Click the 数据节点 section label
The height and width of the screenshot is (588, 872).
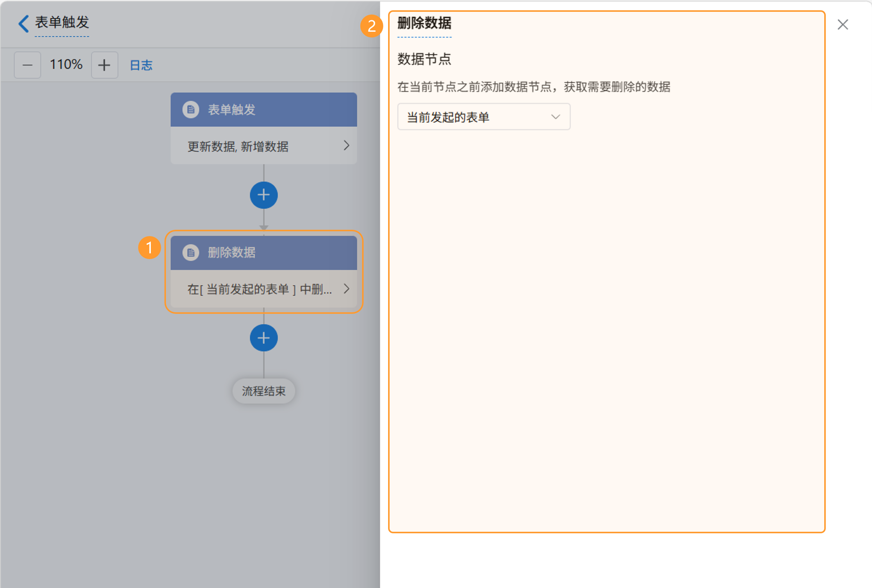pos(424,59)
